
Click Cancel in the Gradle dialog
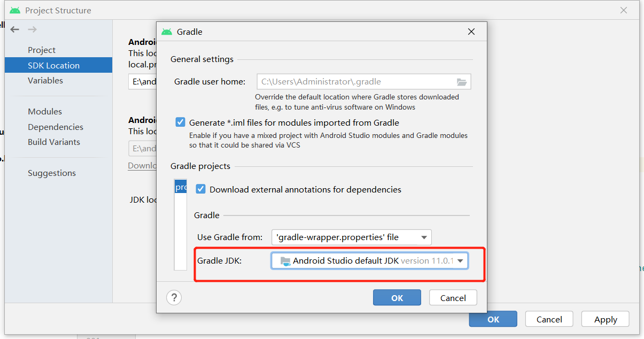coord(453,298)
